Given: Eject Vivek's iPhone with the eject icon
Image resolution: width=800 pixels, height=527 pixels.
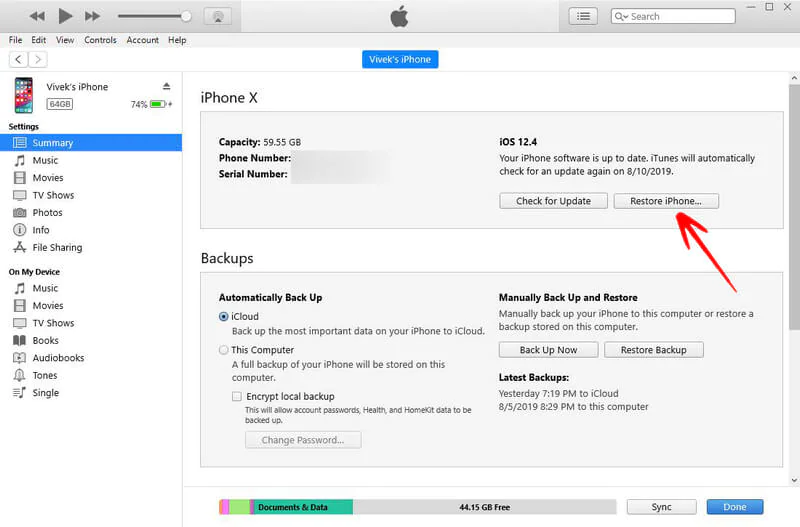Looking at the screenshot, I should coord(166,86).
